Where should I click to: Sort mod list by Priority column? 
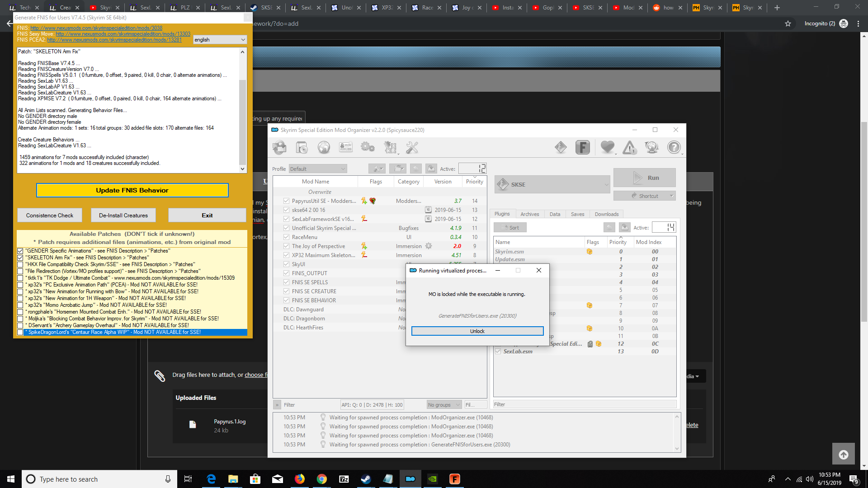[x=474, y=181]
